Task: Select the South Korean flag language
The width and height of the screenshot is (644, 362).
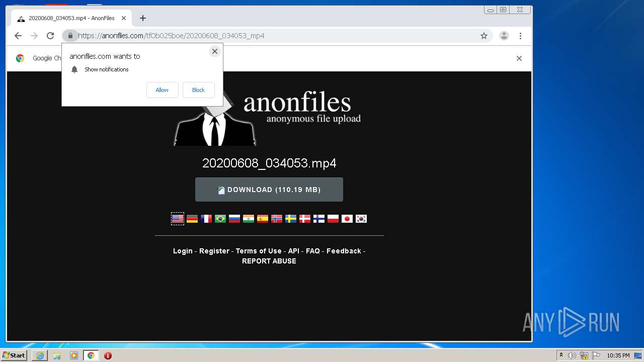Action: [361, 219]
